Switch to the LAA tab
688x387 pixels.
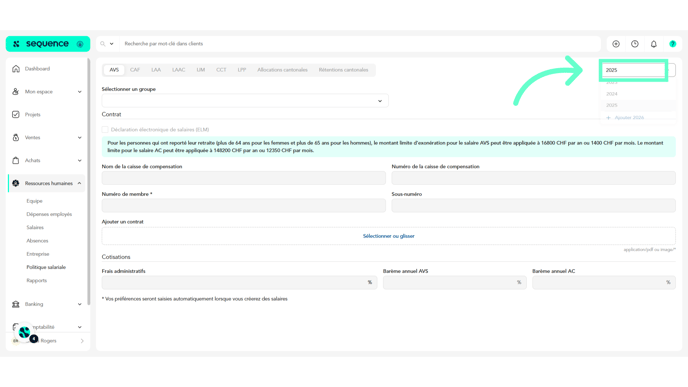156,70
